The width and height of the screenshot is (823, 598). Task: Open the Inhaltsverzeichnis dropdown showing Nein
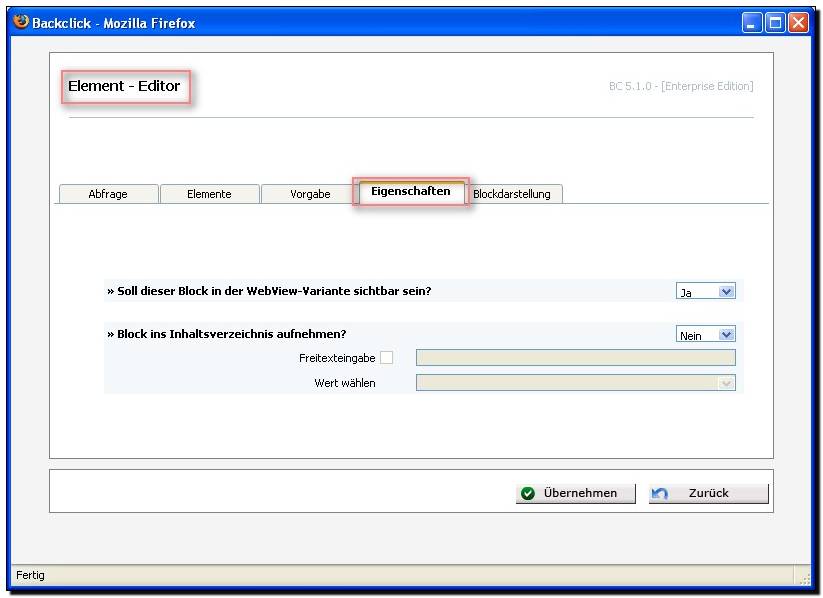click(x=705, y=334)
